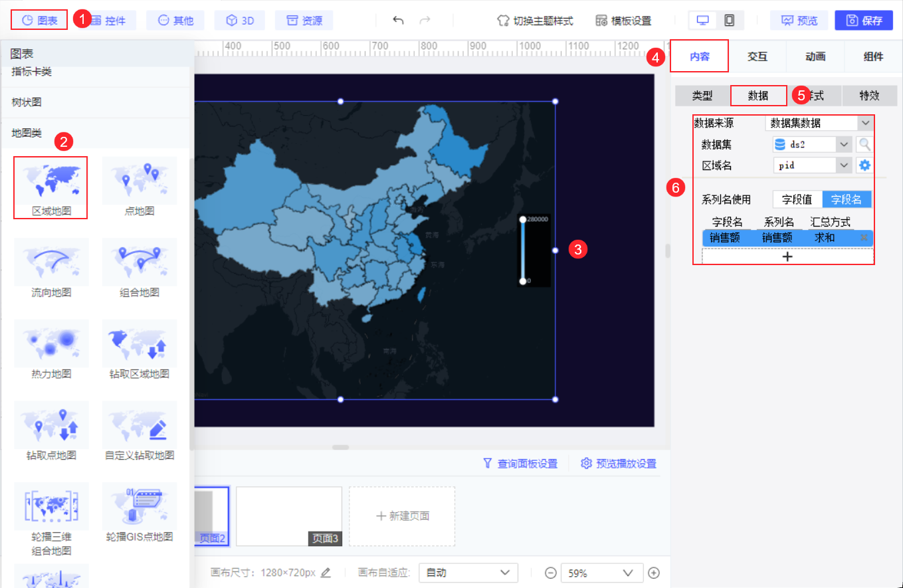This screenshot has height=588, width=903.
Task: Click the chart list vertical scrollbar
Action: [193, 306]
